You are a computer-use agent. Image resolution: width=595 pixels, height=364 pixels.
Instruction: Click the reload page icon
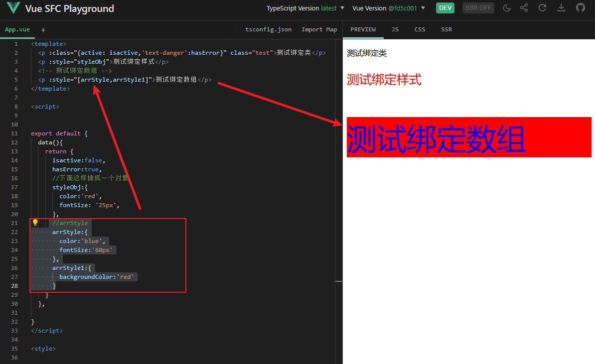542,8
